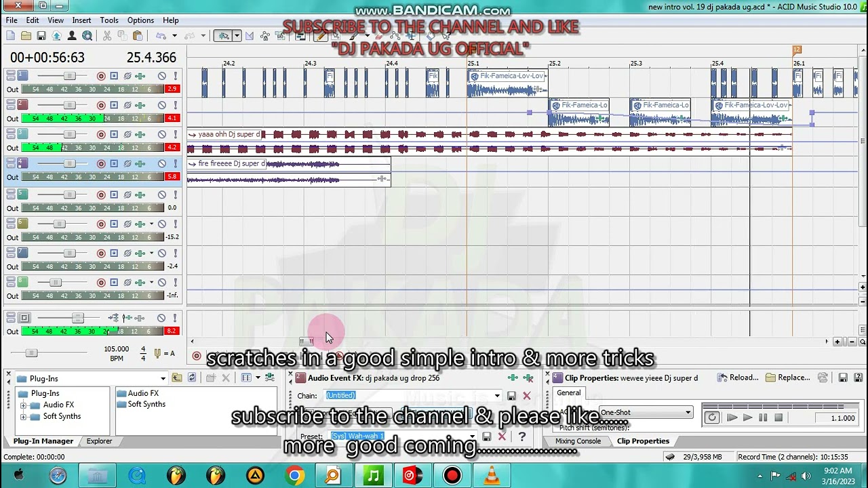Viewport: 868px width, 488px height.
Task: Click the Replace button in Clip Properties
Action: tap(787, 378)
